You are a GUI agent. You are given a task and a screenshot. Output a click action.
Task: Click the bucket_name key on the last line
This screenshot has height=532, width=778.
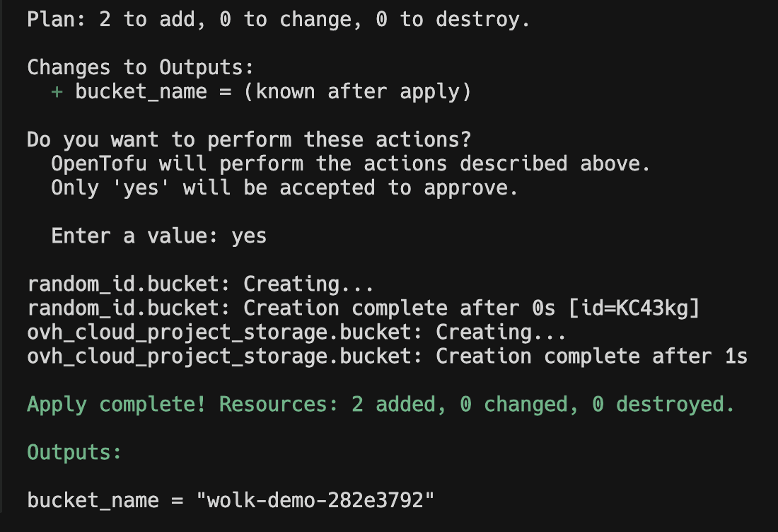93,500
